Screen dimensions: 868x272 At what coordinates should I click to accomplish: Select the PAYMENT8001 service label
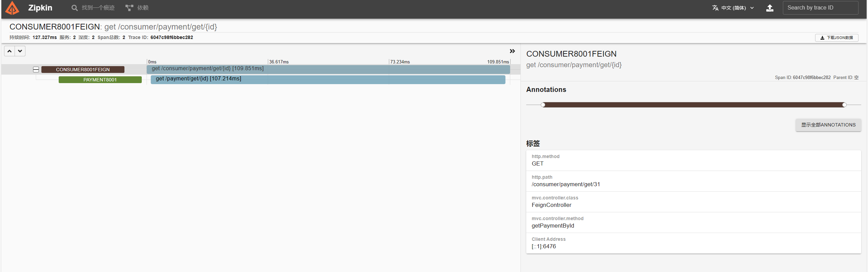pyautogui.click(x=100, y=80)
